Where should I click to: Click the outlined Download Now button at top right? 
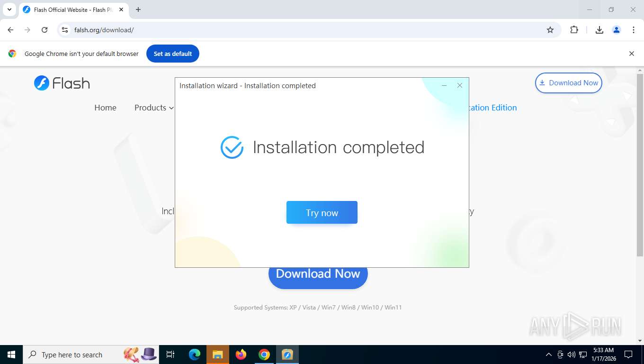click(x=568, y=83)
